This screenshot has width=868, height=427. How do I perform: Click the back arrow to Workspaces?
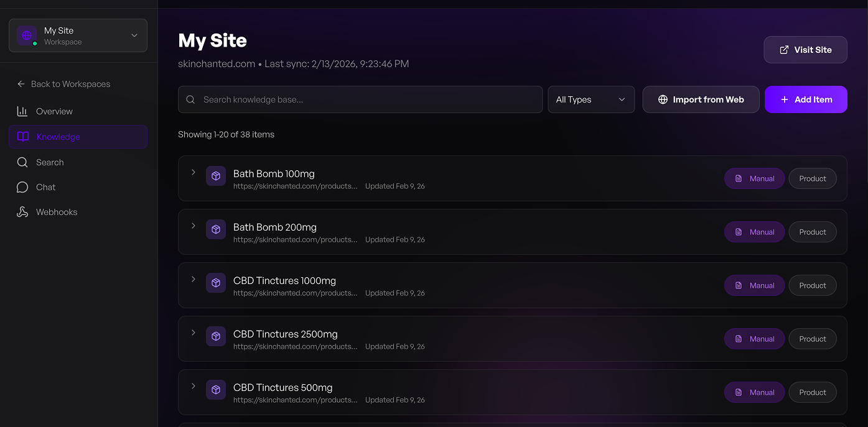(x=21, y=84)
